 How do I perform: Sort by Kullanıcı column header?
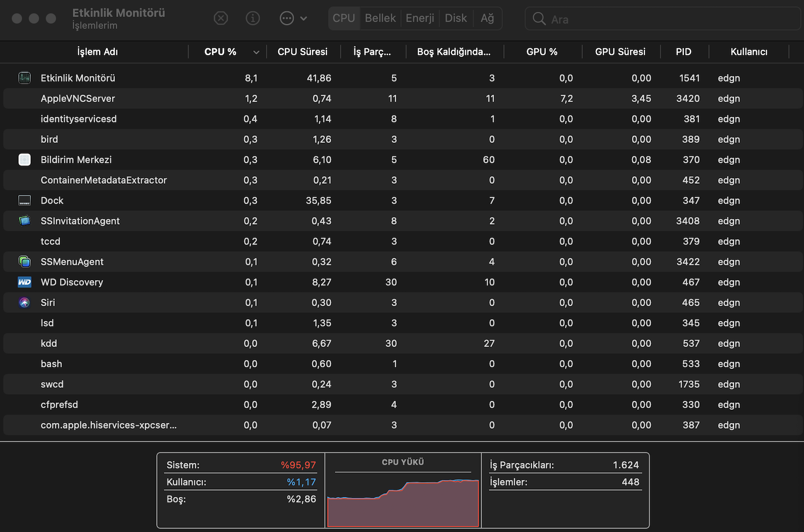[x=749, y=52]
